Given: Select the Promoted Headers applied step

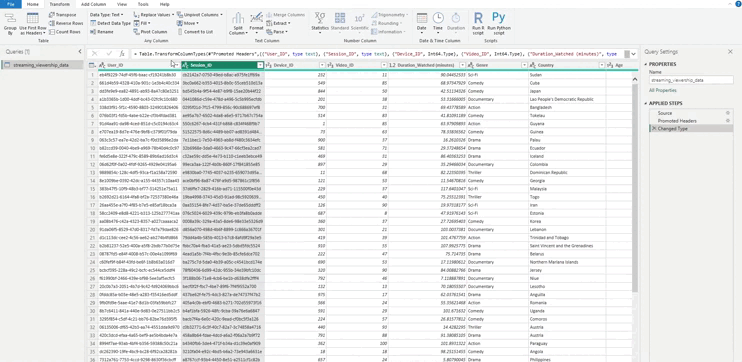Looking at the screenshot, I should (x=691, y=121).
